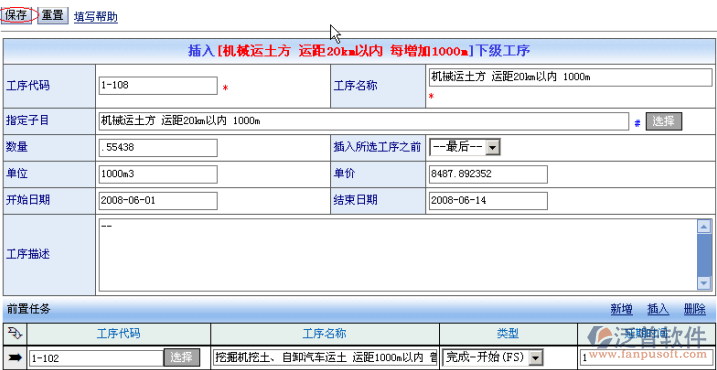Click the 插入 link in 前置任务
Screen dimensions: 717x370
coord(658,310)
